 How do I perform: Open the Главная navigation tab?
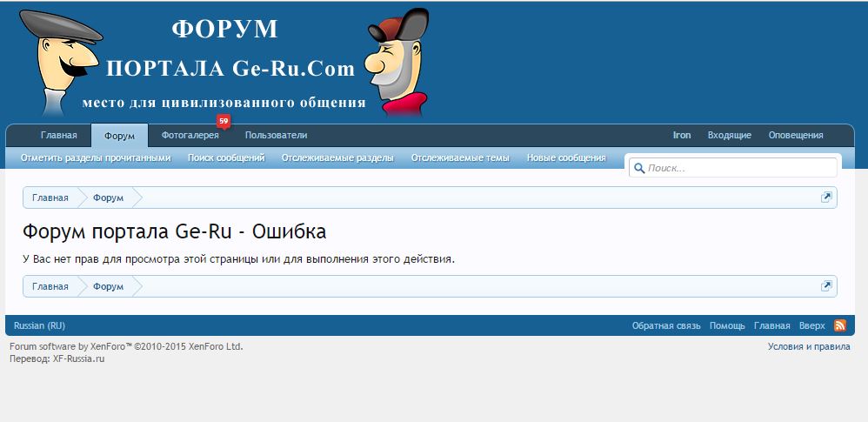click(58, 135)
